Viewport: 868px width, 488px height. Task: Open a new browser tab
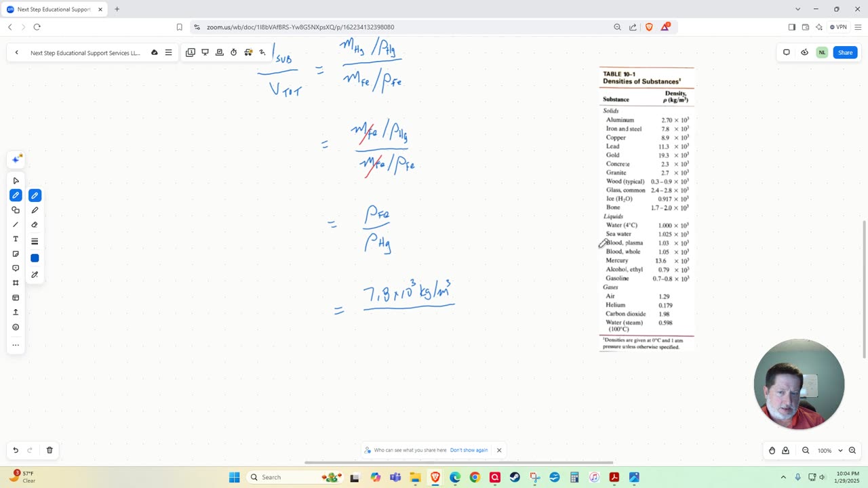click(117, 9)
